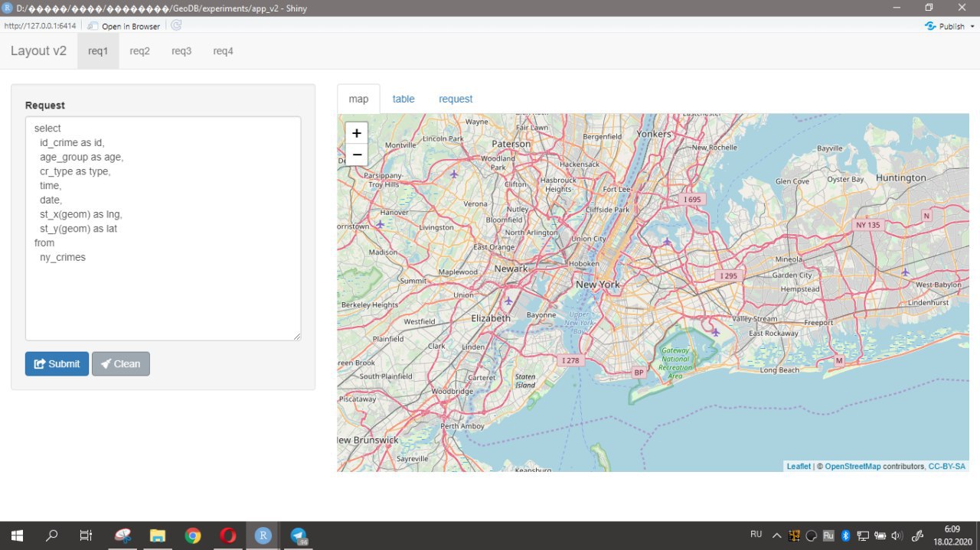Select the map output tab

point(358,99)
